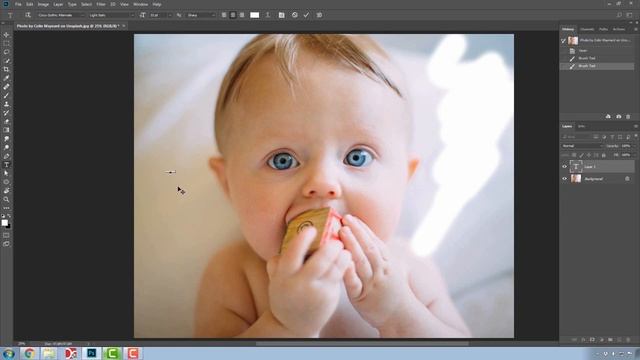Select the Eraser tool

6,121
